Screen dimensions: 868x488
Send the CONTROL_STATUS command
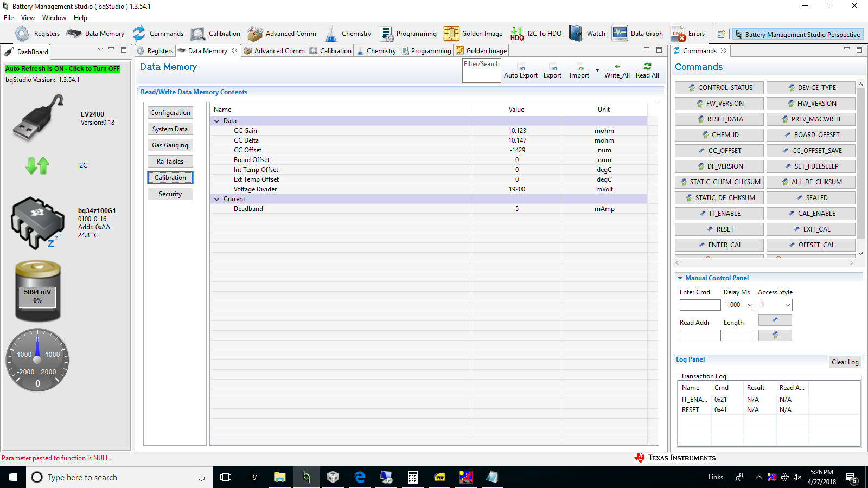click(719, 88)
